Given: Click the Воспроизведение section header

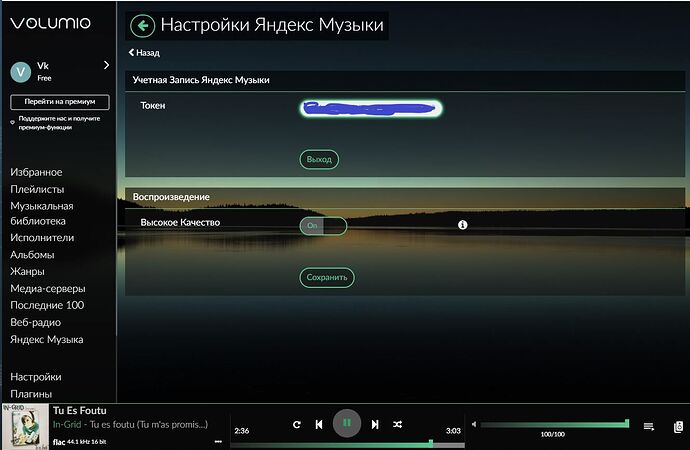Looking at the screenshot, I should pos(171,197).
